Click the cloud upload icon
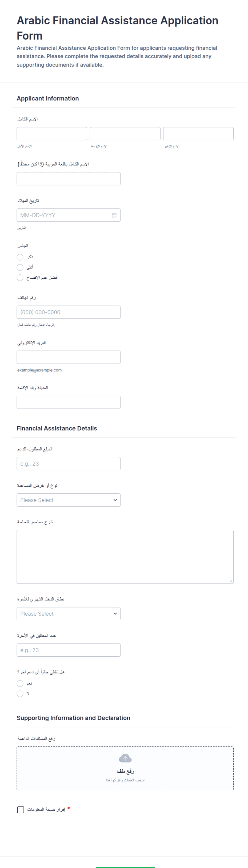This screenshot has width=248, height=868. tap(125, 758)
